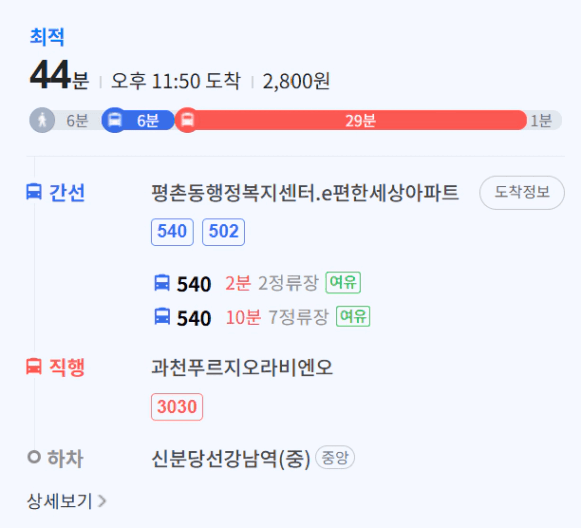Open the 상세보기 link text
581x528 pixels.
pos(59,501)
